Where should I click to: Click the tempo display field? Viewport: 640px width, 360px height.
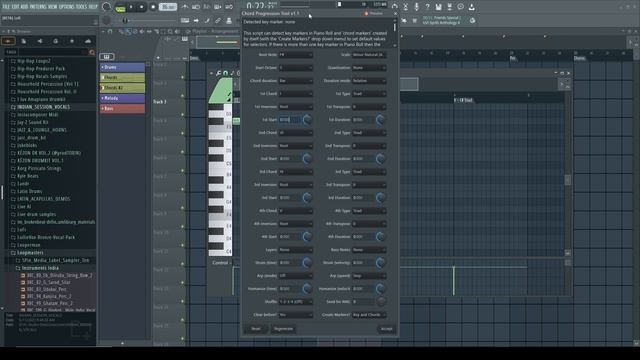pyautogui.click(x=167, y=7)
